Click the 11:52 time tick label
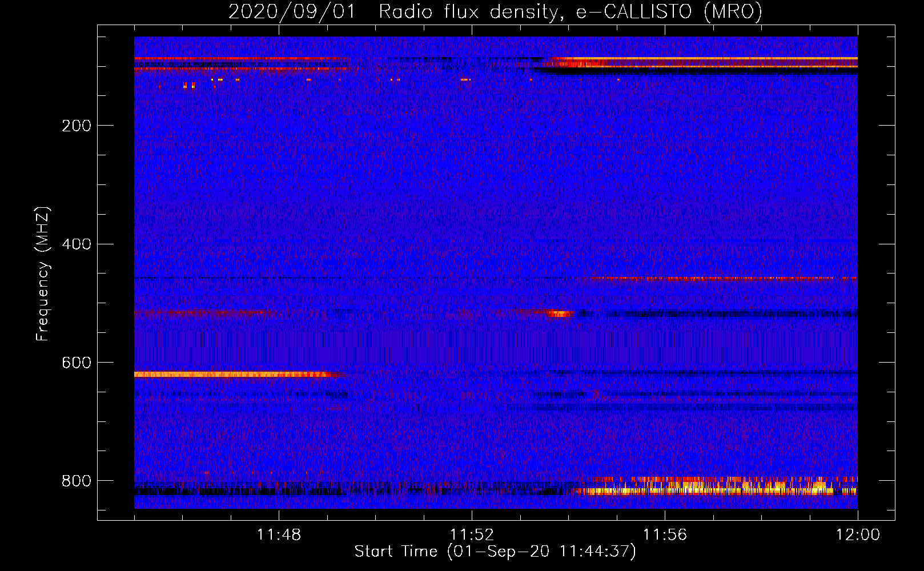924x571 pixels. click(472, 535)
